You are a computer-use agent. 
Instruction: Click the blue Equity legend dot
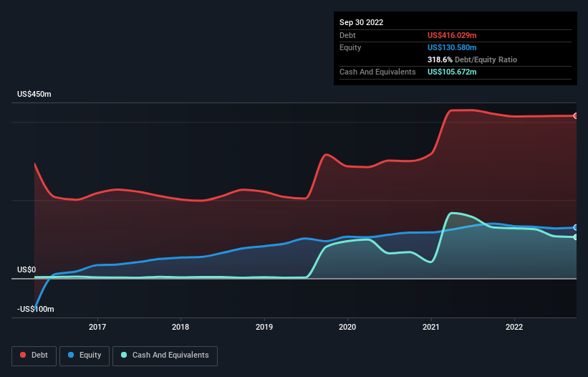tap(71, 355)
